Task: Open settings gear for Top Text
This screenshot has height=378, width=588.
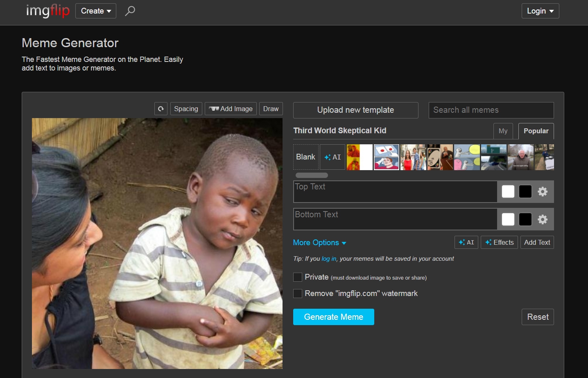Action: pos(543,191)
